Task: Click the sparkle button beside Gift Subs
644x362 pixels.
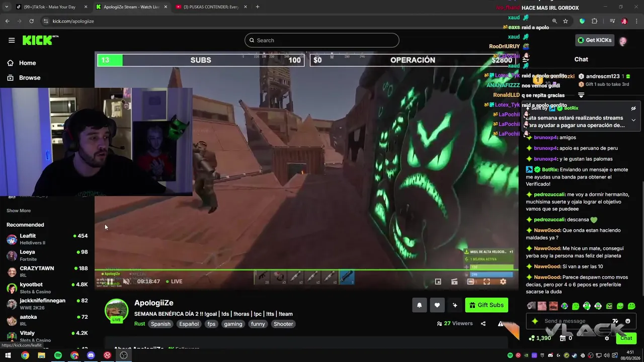Action: [455, 305]
